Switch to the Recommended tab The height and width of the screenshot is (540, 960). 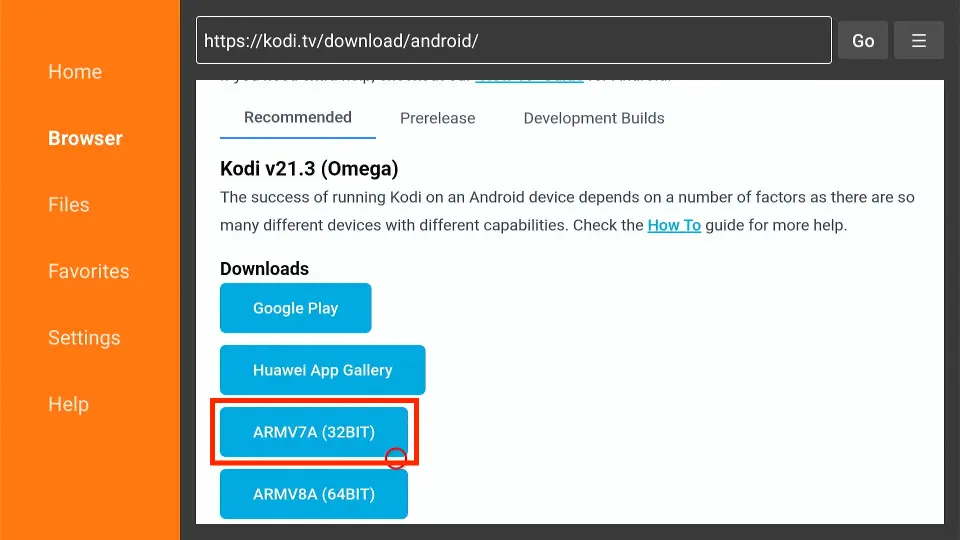point(297,117)
